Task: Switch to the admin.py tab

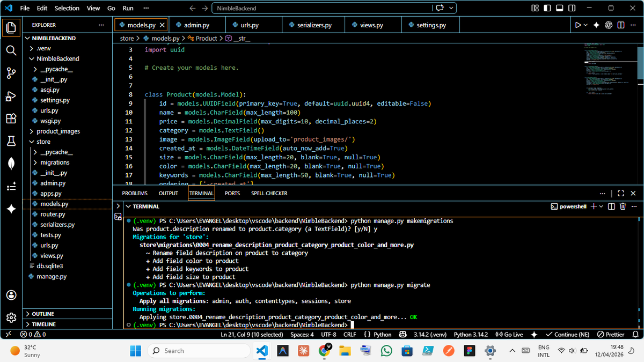Action: point(196,25)
